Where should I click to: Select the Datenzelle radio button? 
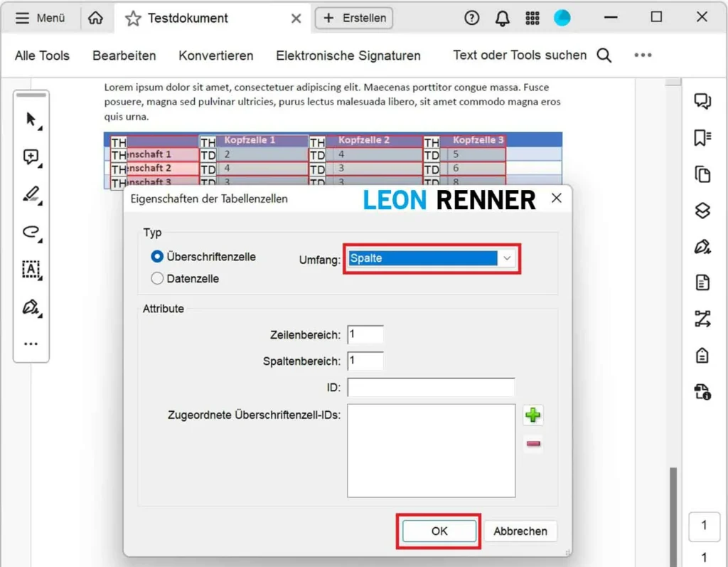[x=158, y=279]
